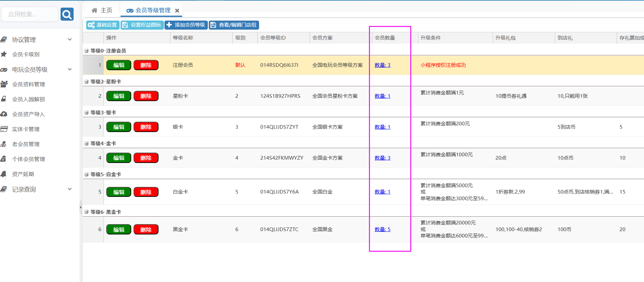Expand the 协议管理 sidebar menu

(70, 40)
